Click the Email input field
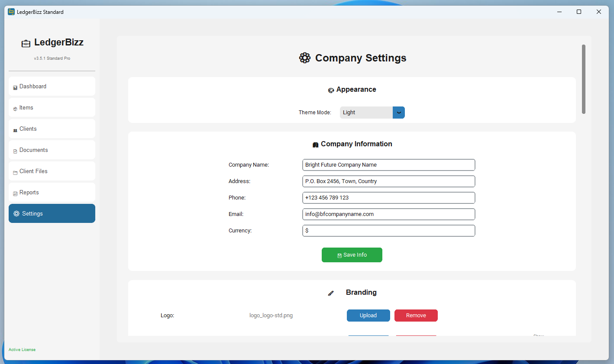Screen dimensions: 614x364 (x=389, y=214)
